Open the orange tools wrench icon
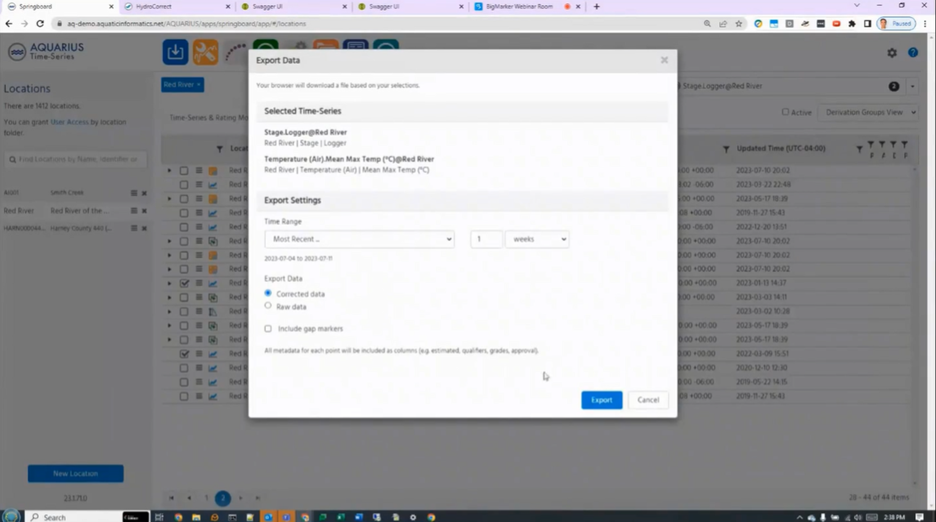Image resolution: width=936 pixels, height=522 pixels. 205,52
